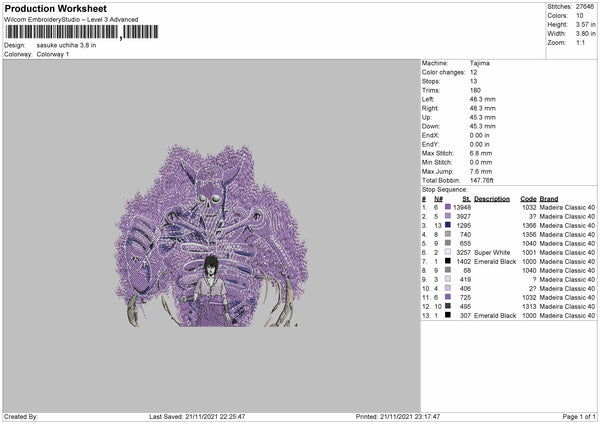
Task: Click the Description column header
Action: (492, 199)
